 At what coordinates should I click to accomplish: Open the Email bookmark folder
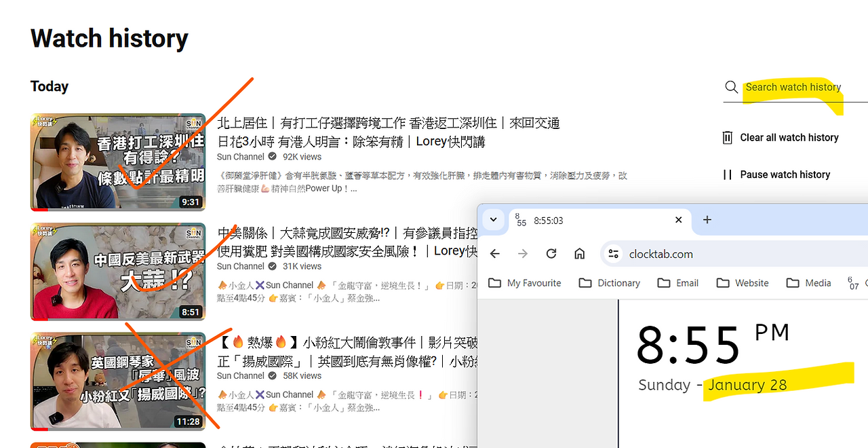tap(678, 283)
